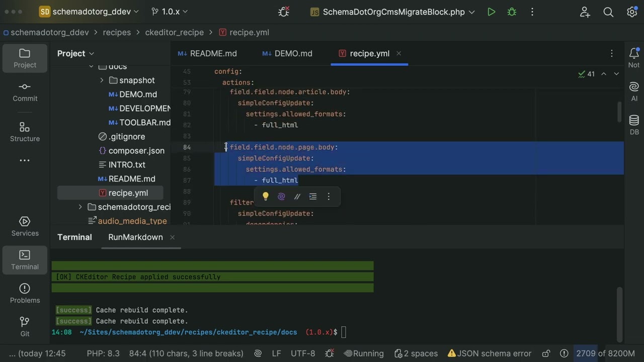Open the Database tool window
This screenshot has width=644, height=362.
(634, 124)
